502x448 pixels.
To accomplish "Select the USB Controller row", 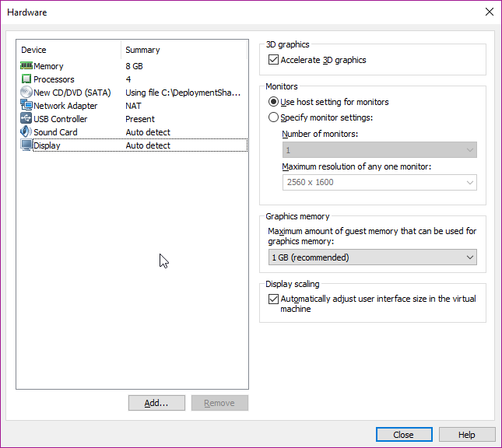I will click(133, 119).
